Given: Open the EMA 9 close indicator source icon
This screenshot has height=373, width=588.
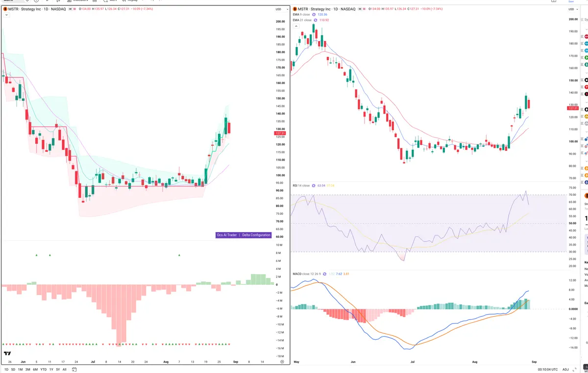Looking at the screenshot, I should 315,15.
